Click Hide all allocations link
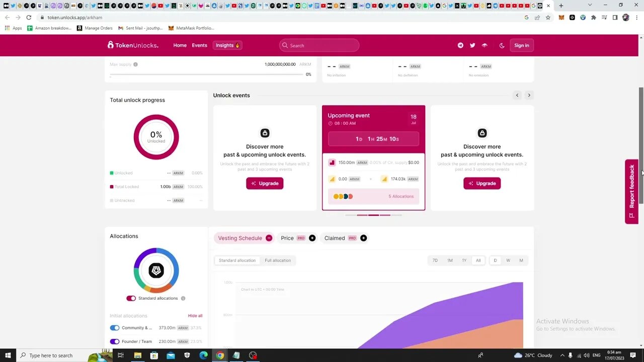644x362 pixels. click(x=195, y=316)
